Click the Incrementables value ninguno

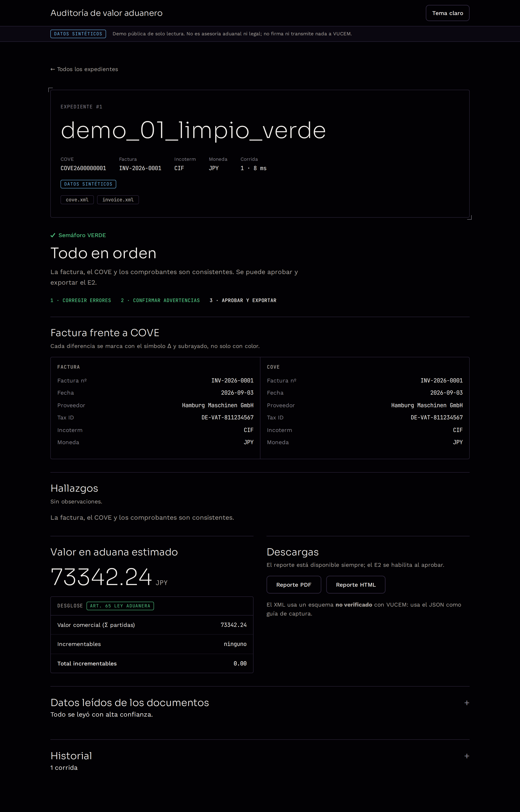(235, 644)
